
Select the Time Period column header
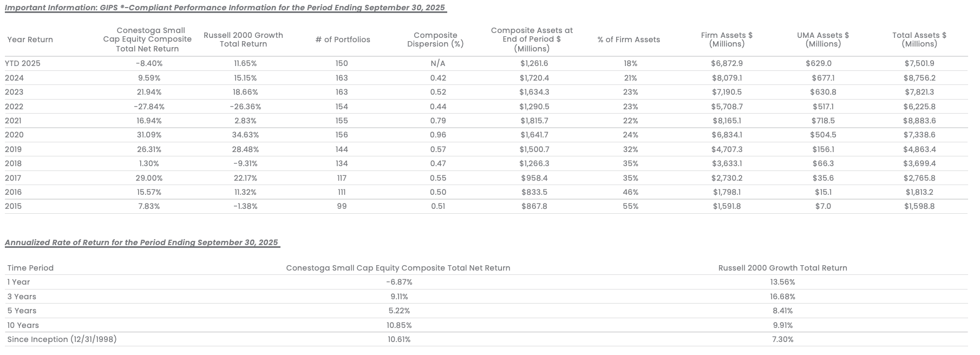coord(30,268)
